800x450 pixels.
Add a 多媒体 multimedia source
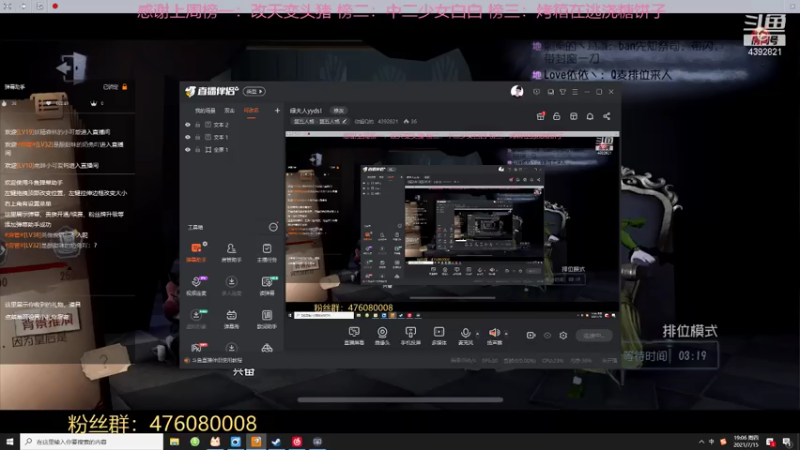(x=439, y=336)
